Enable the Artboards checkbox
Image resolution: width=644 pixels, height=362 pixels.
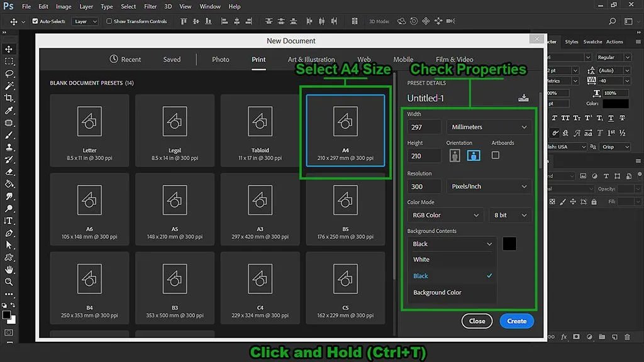[x=496, y=155]
